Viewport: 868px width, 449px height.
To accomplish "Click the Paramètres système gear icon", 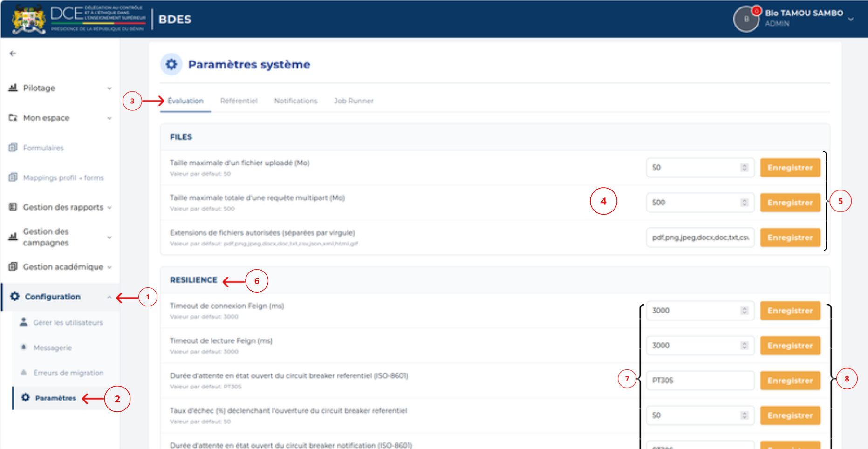I will pos(171,64).
